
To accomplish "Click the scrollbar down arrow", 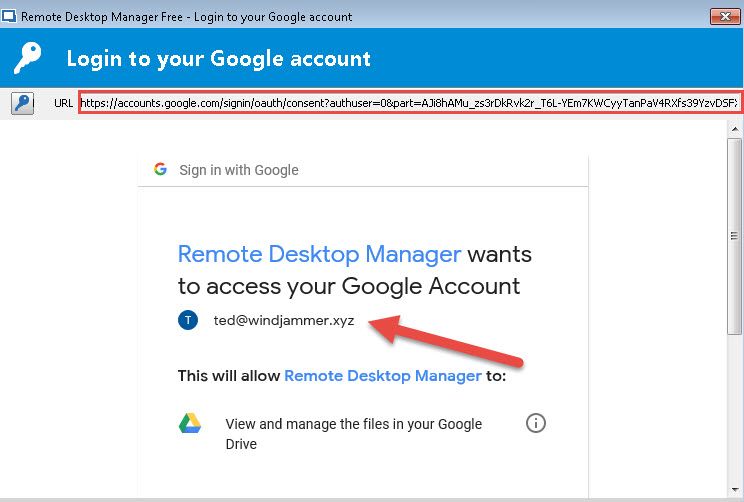I will click(x=735, y=489).
